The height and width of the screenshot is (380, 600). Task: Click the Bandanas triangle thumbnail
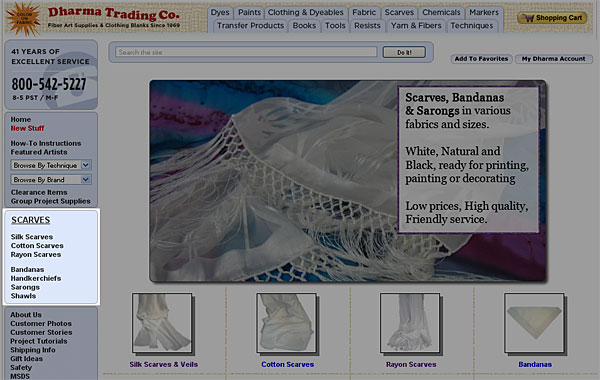click(535, 323)
